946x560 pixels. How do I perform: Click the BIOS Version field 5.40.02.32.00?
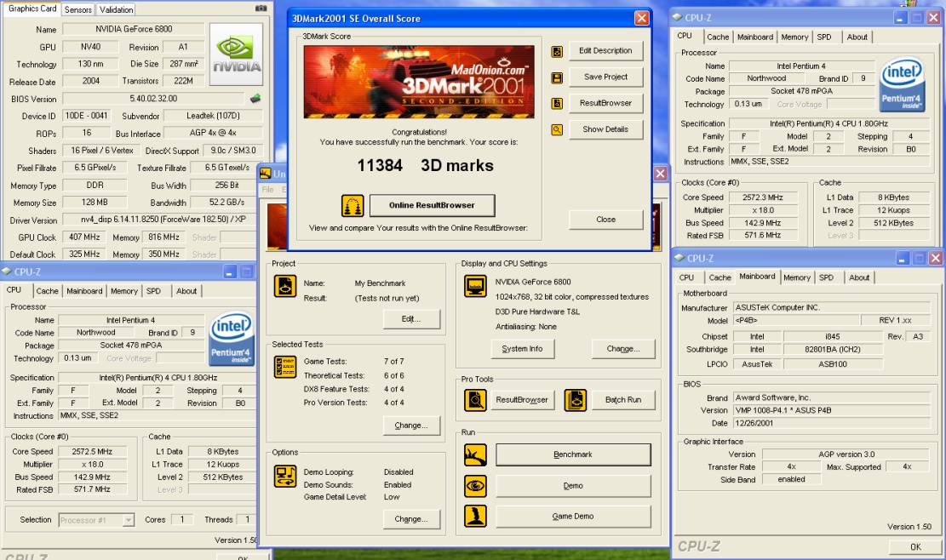tap(153, 98)
